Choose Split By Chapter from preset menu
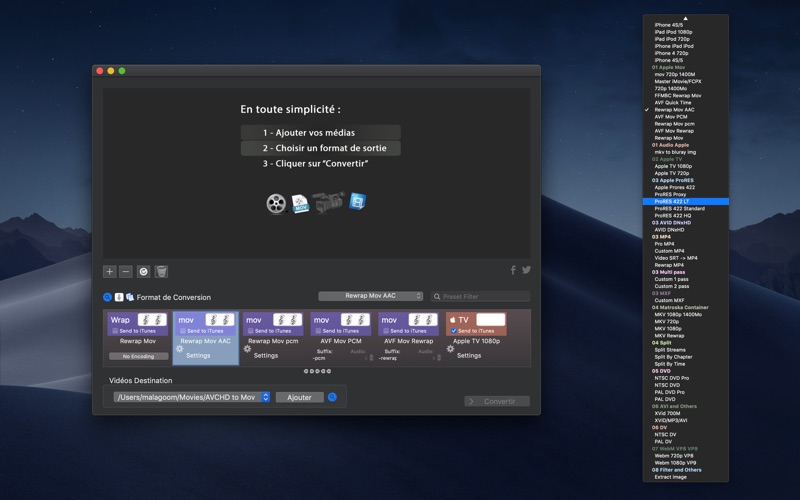 coord(685,357)
